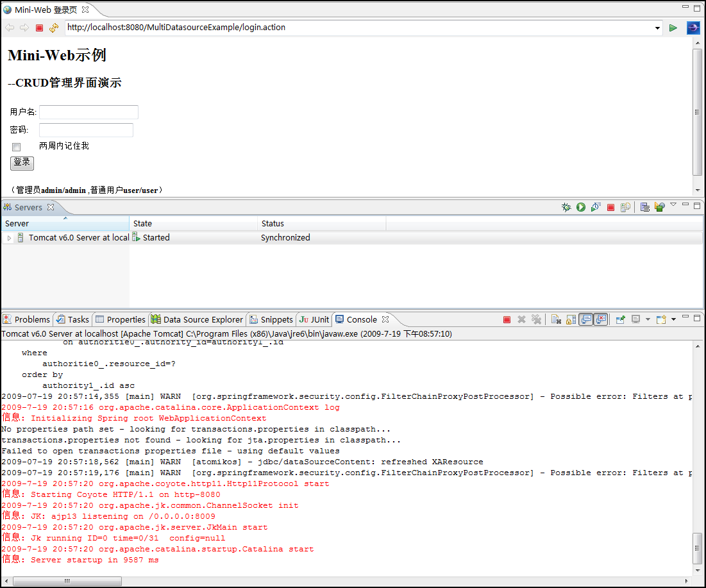Click the 登录 login button

coord(22,162)
